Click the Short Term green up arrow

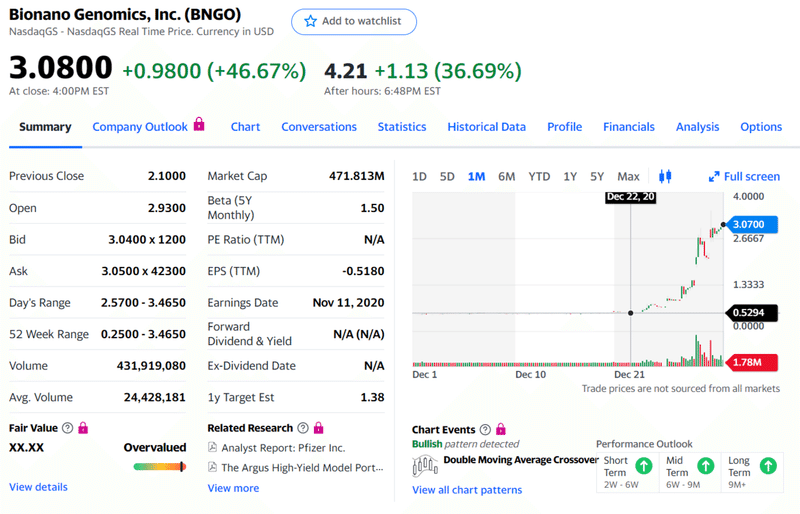[x=644, y=466]
